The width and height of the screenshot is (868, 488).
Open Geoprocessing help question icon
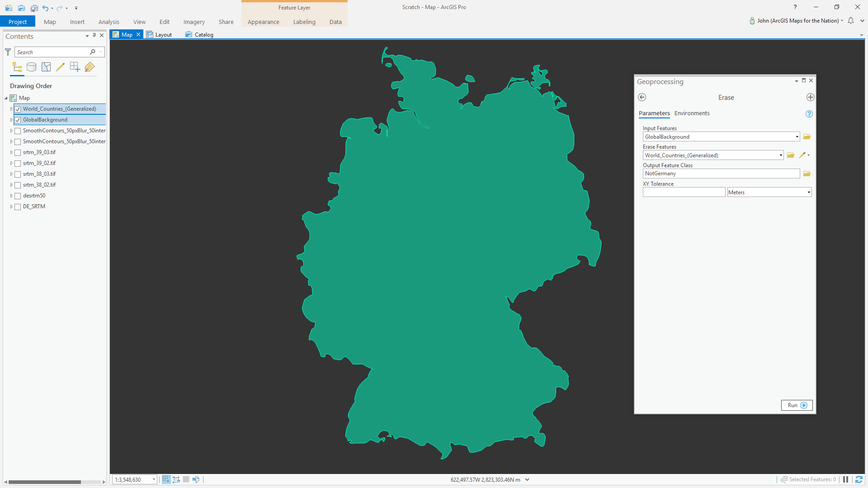click(x=809, y=114)
